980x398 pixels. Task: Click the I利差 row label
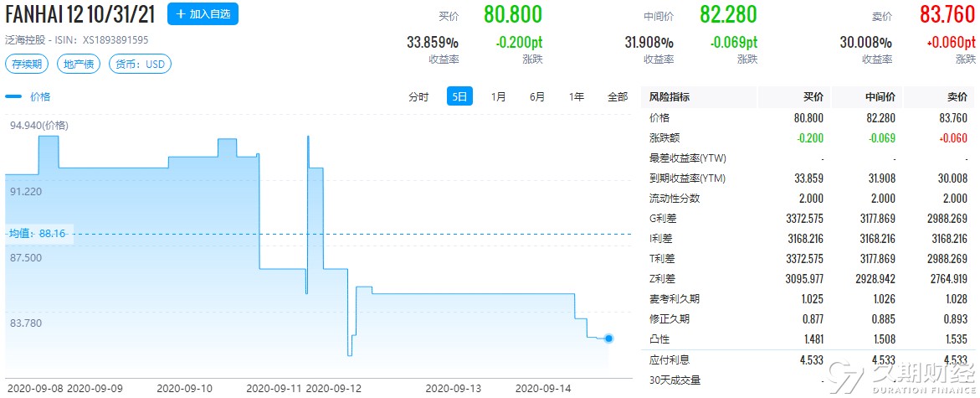[661, 239]
